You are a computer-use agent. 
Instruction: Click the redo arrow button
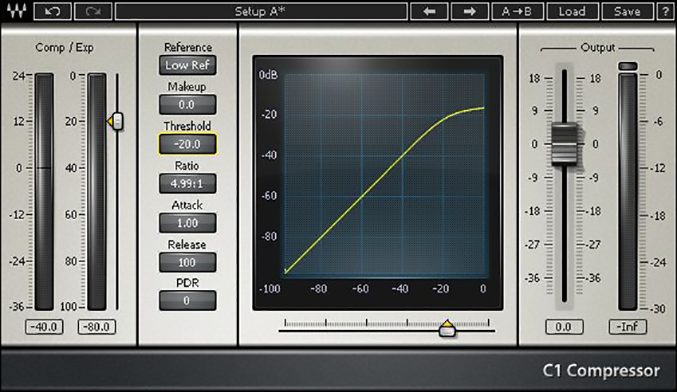coord(93,11)
